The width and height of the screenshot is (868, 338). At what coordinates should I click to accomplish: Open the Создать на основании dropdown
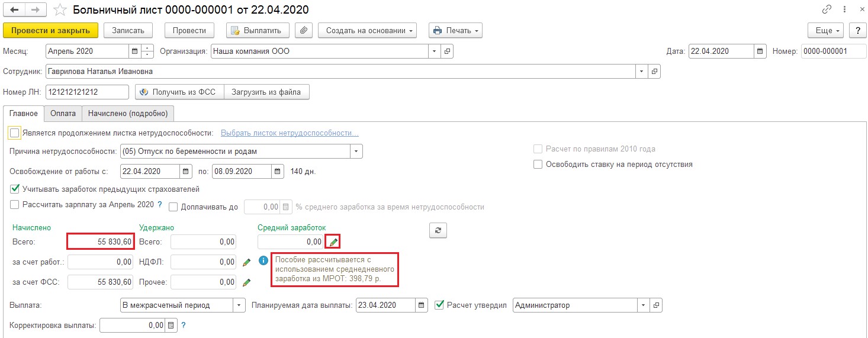pyautogui.click(x=367, y=30)
